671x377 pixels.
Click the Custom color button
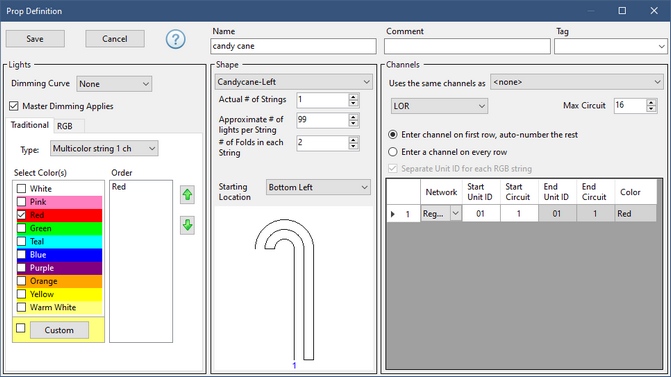point(59,330)
